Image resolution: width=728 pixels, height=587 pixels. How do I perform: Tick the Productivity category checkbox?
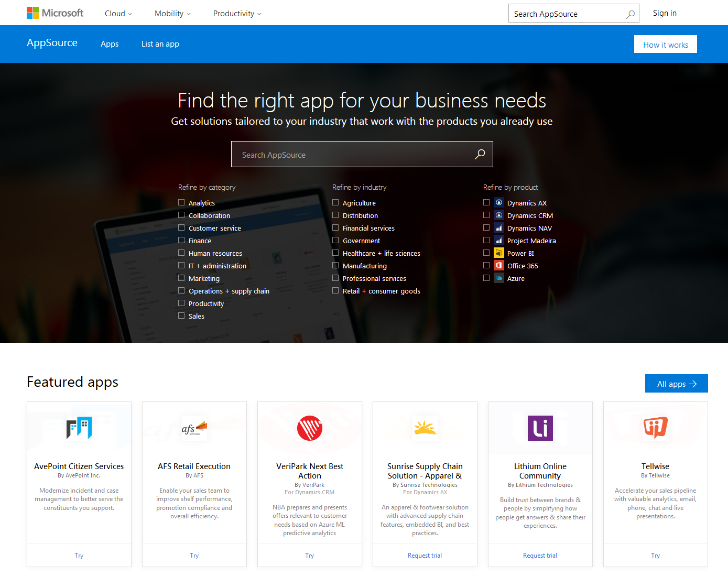(x=181, y=303)
